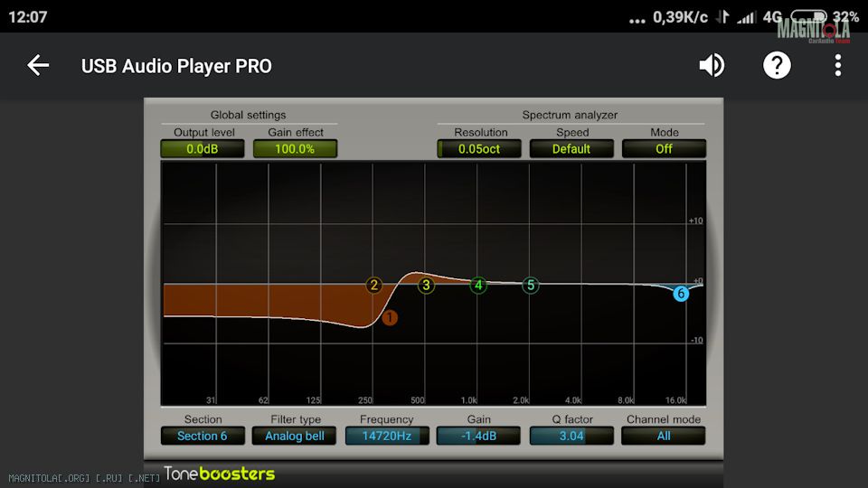Open the Channel mode All selector

pos(663,436)
